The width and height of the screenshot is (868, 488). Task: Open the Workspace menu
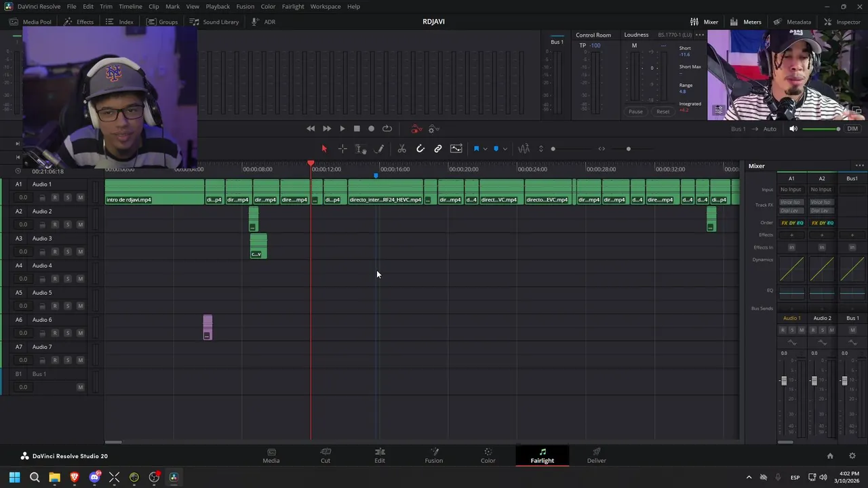tap(325, 6)
